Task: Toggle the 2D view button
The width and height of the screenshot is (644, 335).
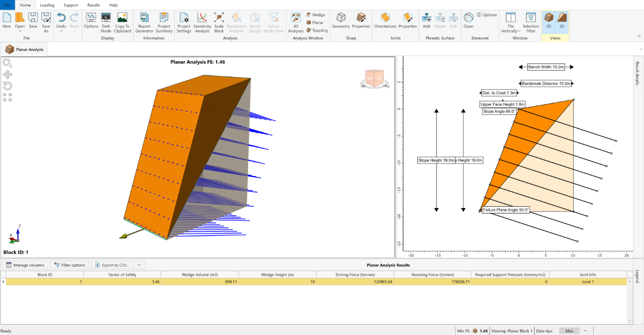Action: point(562,21)
